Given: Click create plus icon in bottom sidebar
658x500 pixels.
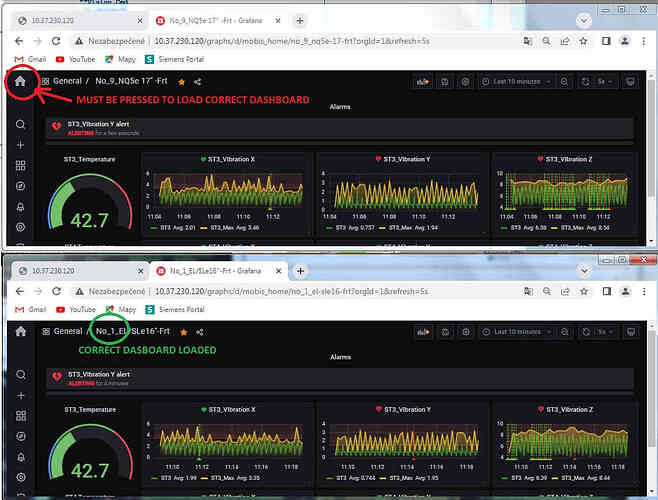Looking at the screenshot, I should tap(21, 395).
